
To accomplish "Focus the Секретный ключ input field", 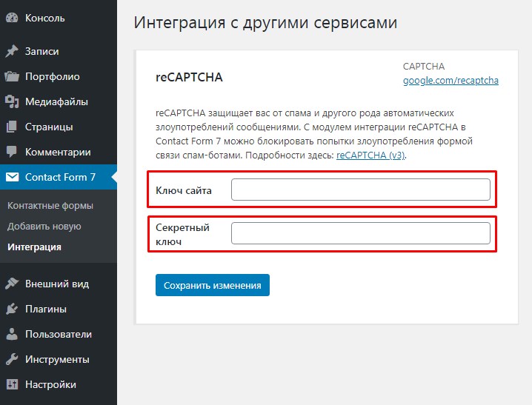I will [360, 233].
